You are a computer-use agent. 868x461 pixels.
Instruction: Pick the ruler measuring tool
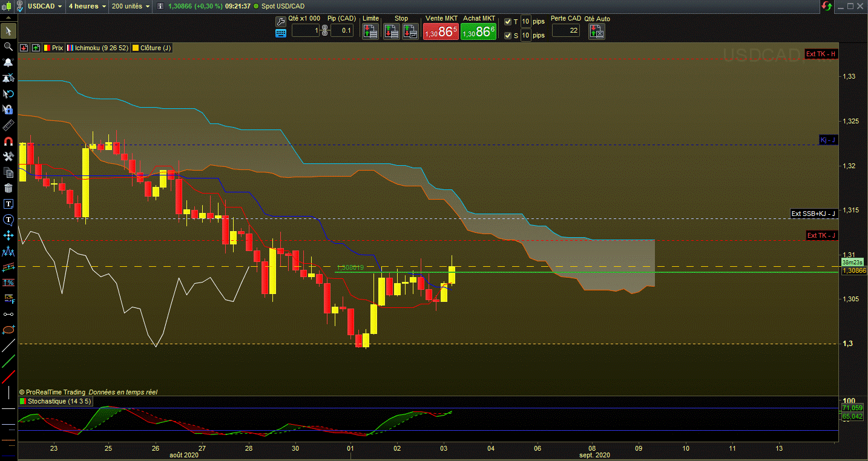[x=8, y=125]
